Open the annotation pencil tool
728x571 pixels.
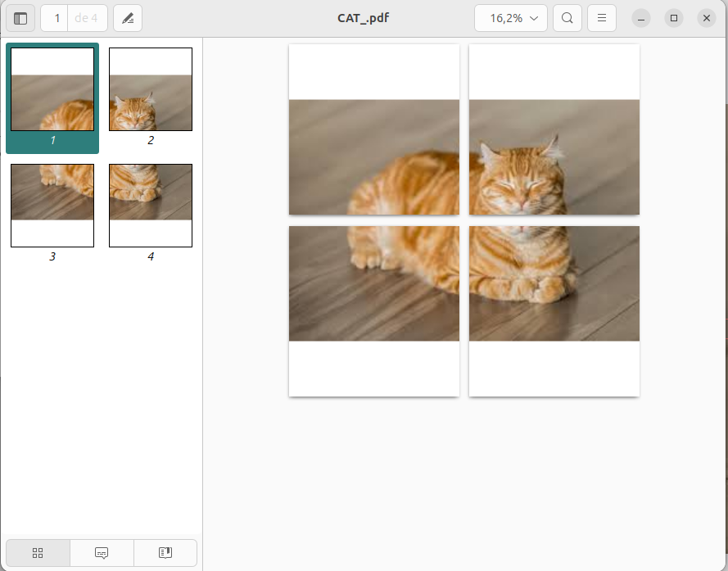click(128, 18)
